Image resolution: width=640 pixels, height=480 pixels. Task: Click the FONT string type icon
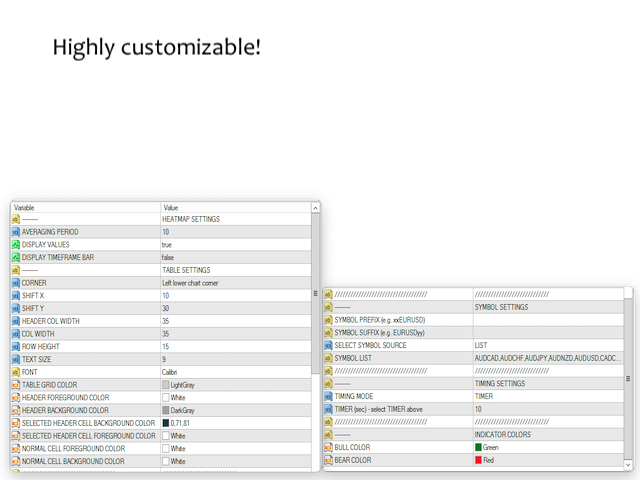[16, 372]
